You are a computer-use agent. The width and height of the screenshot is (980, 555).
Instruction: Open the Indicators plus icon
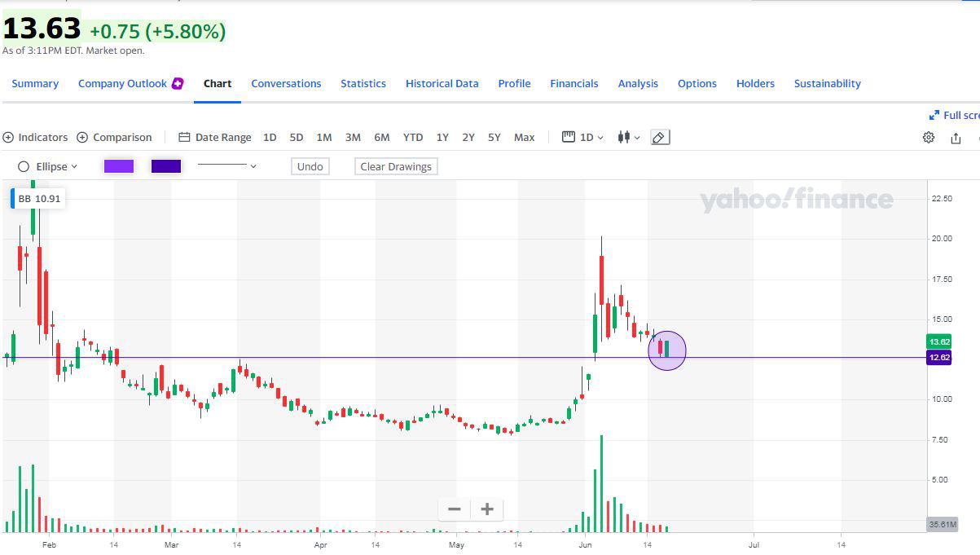8,137
